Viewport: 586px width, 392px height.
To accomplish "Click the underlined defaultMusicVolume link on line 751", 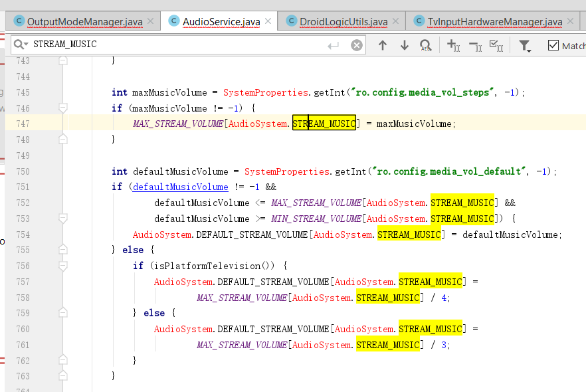I will click(181, 187).
